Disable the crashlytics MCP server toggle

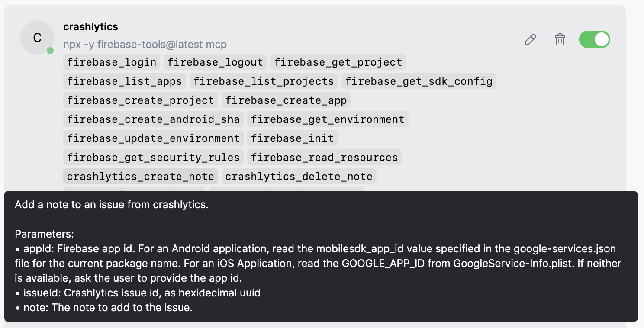pos(594,39)
